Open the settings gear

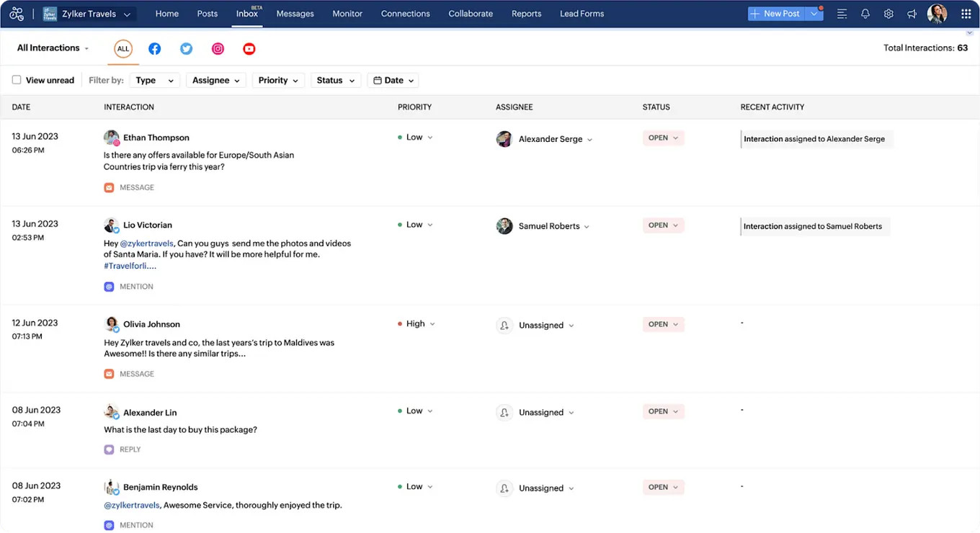(888, 13)
